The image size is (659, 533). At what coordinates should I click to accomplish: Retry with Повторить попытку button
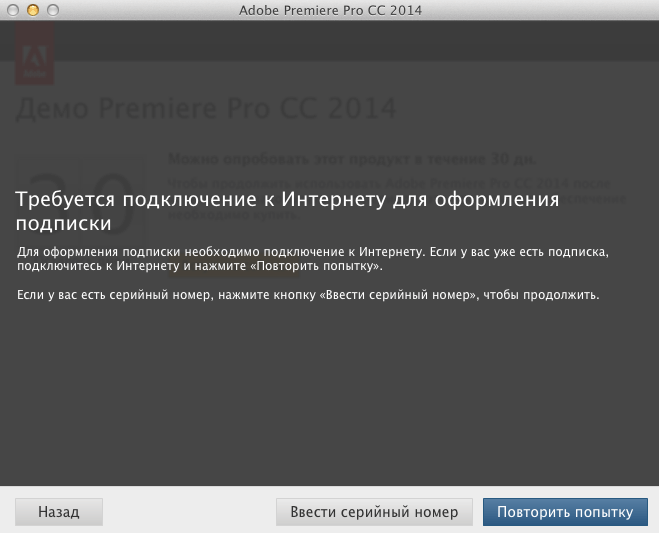tap(565, 512)
